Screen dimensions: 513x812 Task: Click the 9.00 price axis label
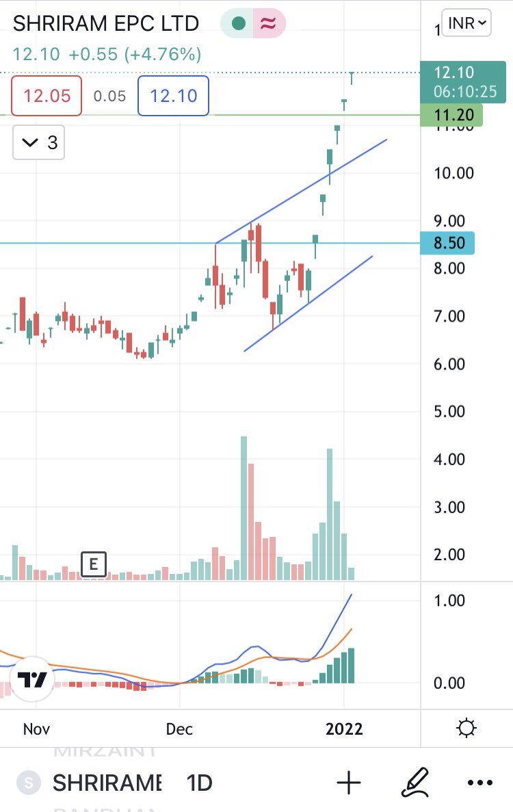[x=449, y=221]
